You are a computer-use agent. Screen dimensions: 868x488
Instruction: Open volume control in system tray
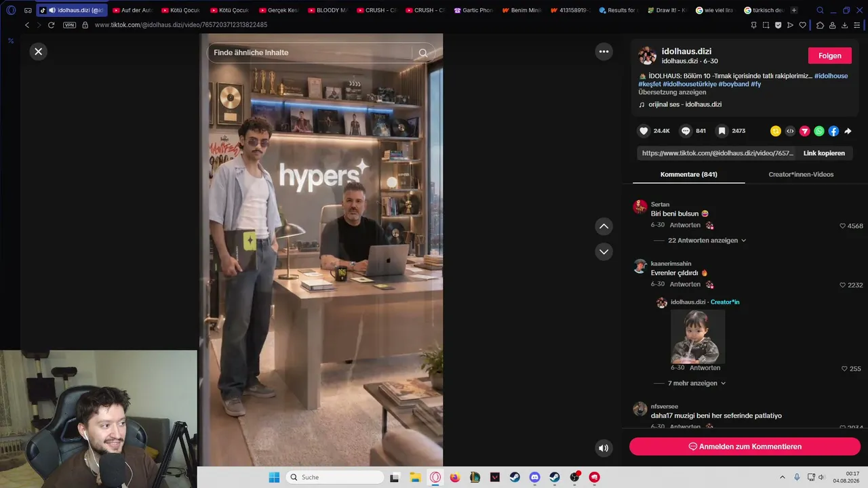[821, 477]
